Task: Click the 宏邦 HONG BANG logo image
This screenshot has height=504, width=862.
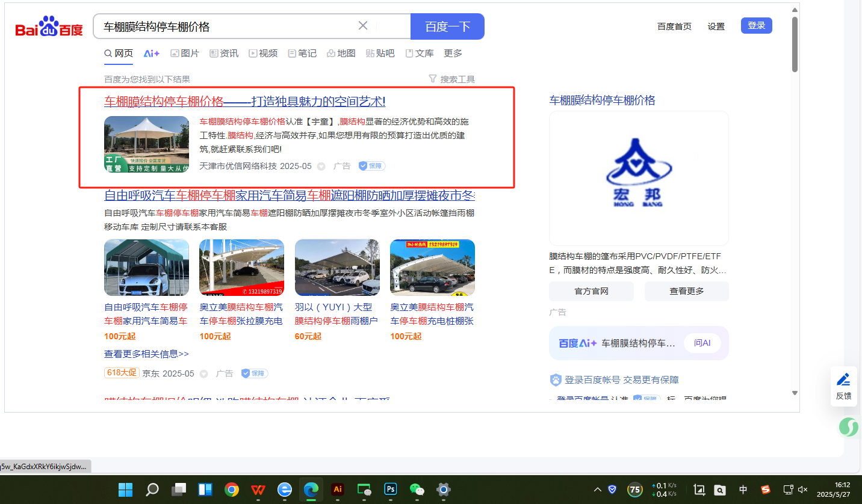Action: [639, 178]
